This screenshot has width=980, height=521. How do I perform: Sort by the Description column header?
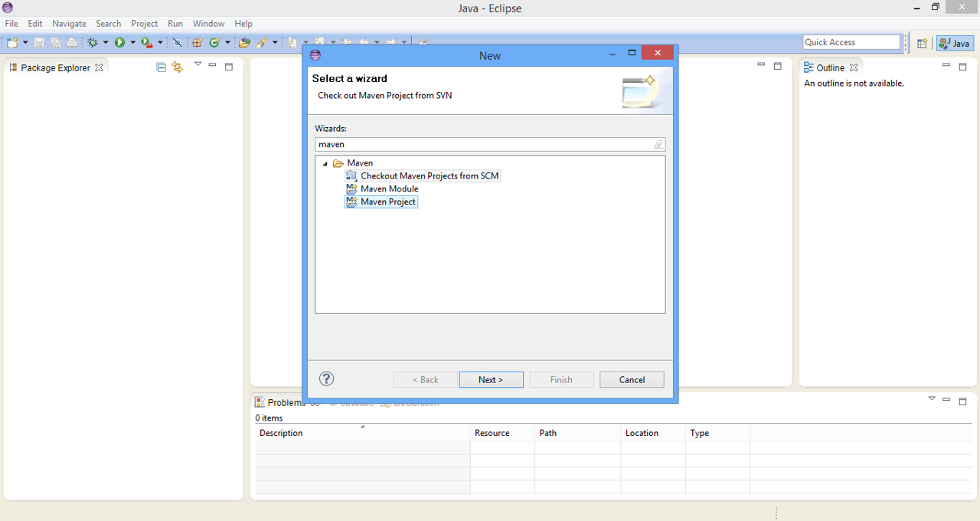tap(362, 433)
